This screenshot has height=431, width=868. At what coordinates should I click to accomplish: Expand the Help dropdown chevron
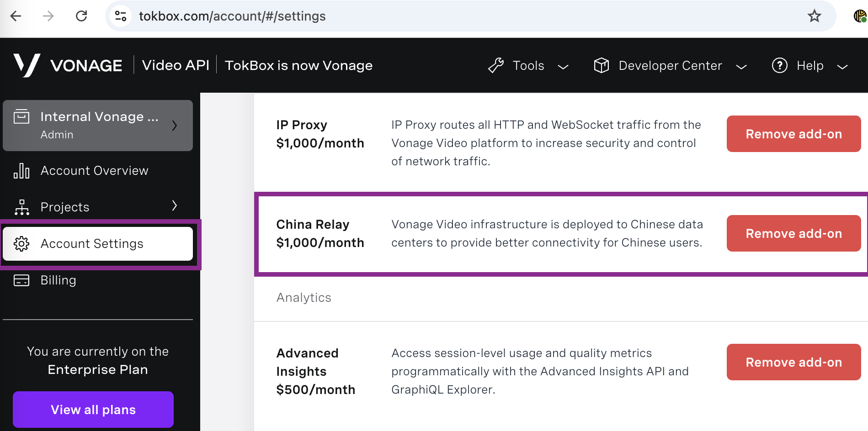842,67
